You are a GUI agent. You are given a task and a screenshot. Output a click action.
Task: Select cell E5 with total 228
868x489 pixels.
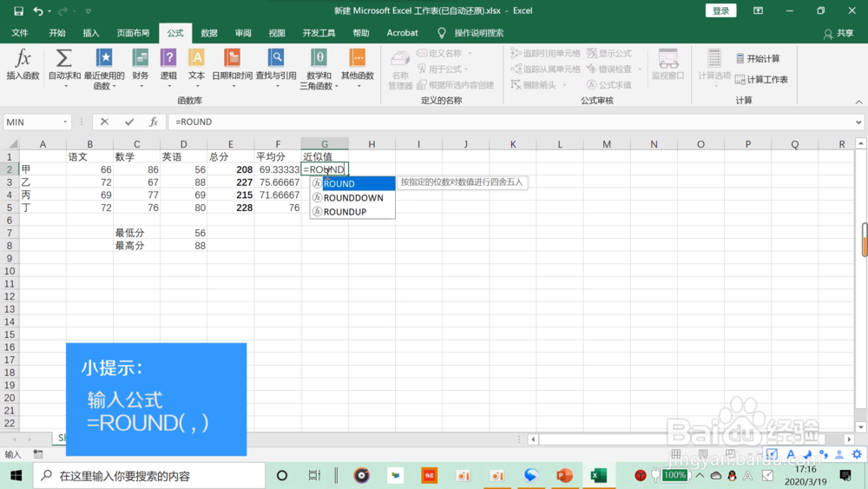231,208
